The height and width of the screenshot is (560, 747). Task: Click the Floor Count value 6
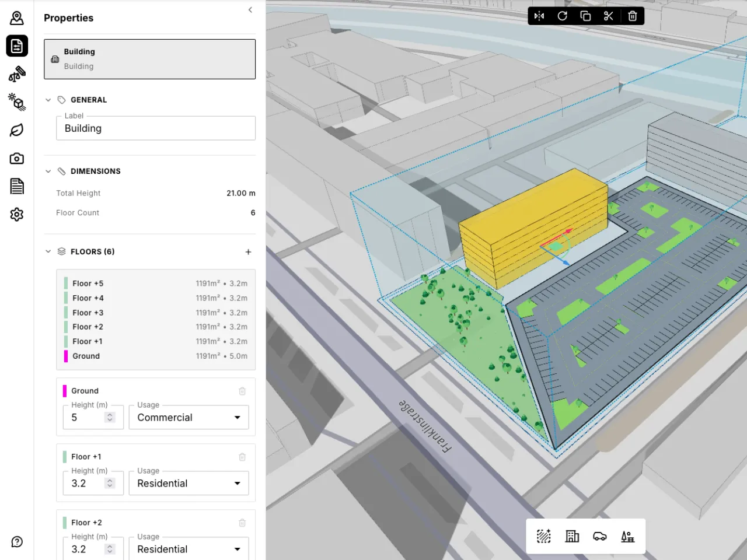point(253,213)
